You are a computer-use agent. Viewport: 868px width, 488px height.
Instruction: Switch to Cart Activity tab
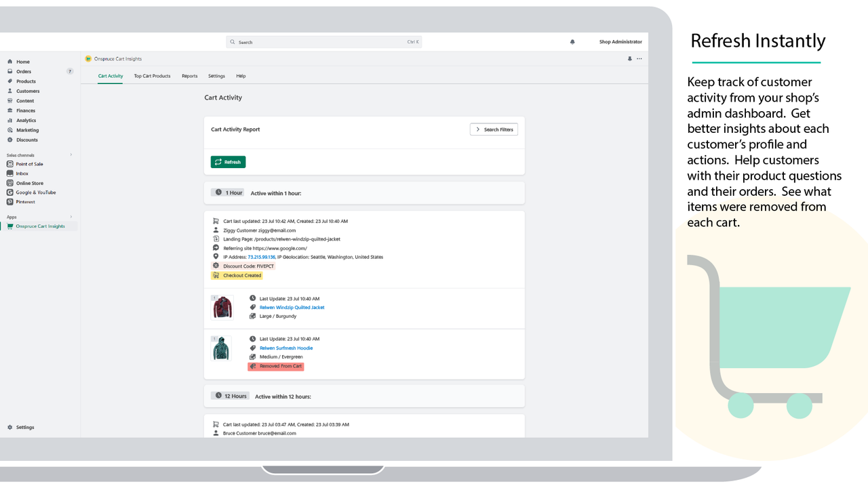pos(111,76)
